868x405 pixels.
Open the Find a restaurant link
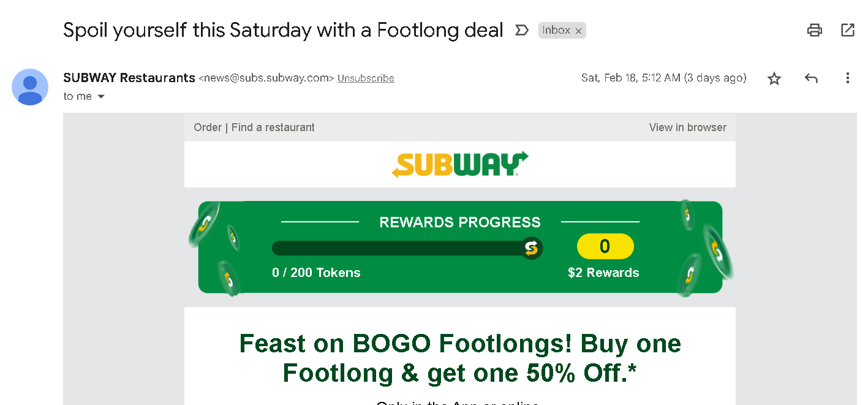pyautogui.click(x=273, y=127)
